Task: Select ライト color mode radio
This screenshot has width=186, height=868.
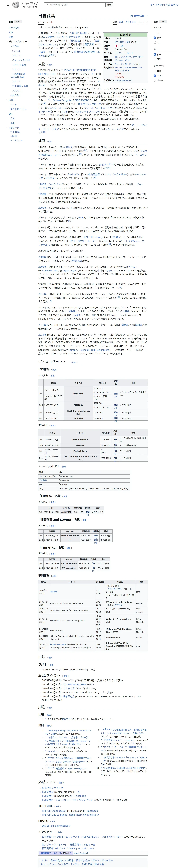Action: (155, 76)
